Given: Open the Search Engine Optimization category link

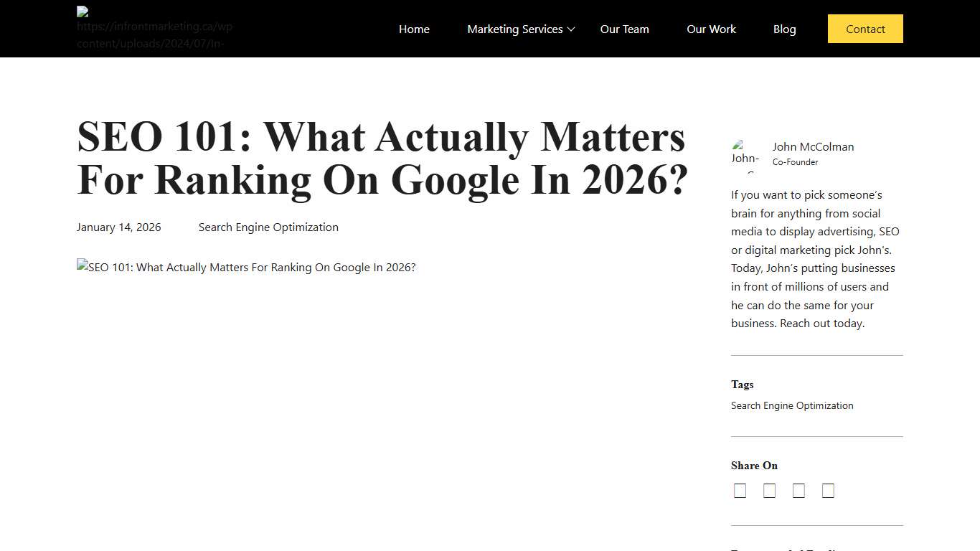Looking at the screenshot, I should (268, 227).
